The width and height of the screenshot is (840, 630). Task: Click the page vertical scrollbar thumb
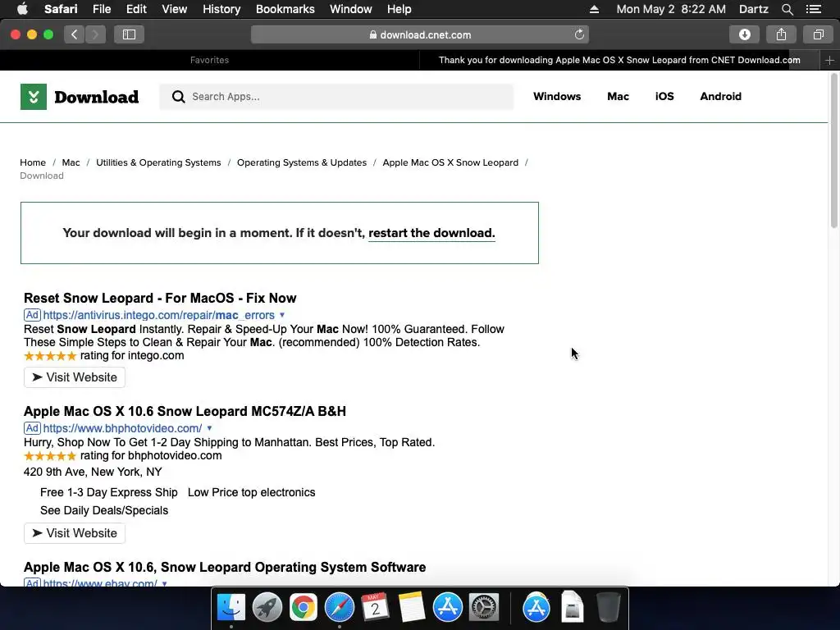click(x=833, y=151)
